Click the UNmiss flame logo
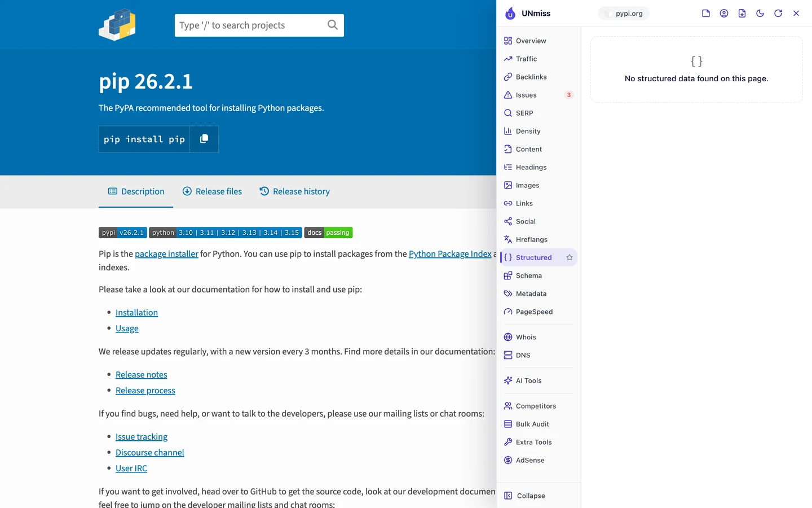The height and width of the screenshot is (508, 812). pos(510,14)
